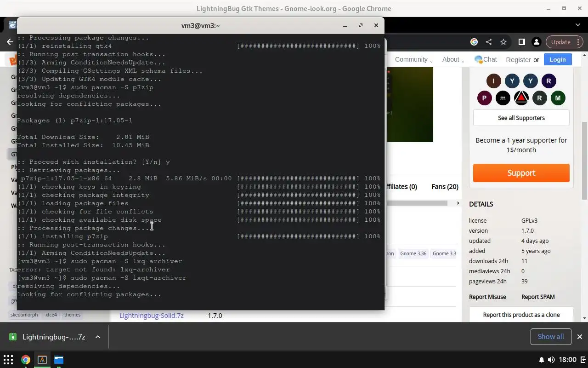Click the Register link
This screenshot has height=368, width=588.
coord(518,60)
